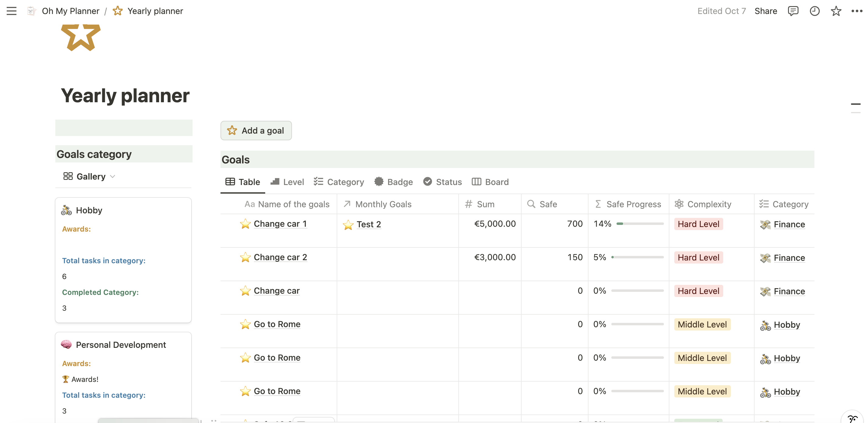Favorite this page with star icon

[836, 11]
